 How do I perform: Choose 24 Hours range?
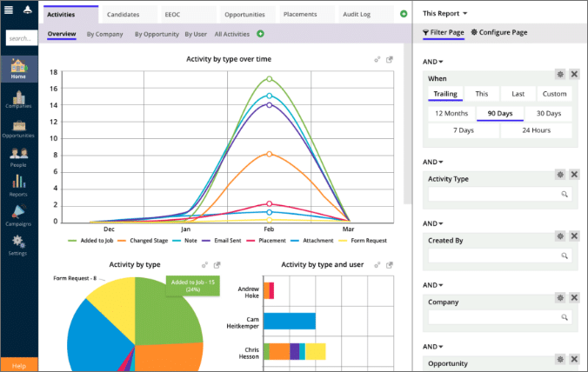pos(537,130)
